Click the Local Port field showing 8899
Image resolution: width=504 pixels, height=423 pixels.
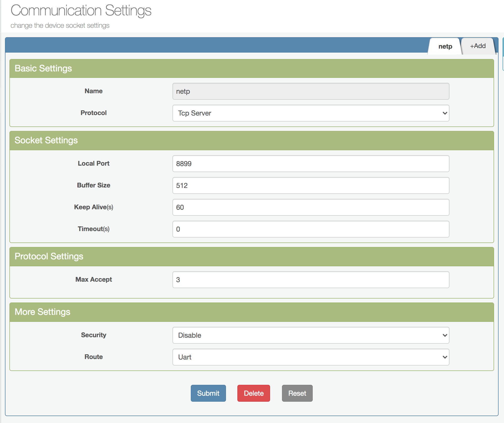click(311, 164)
